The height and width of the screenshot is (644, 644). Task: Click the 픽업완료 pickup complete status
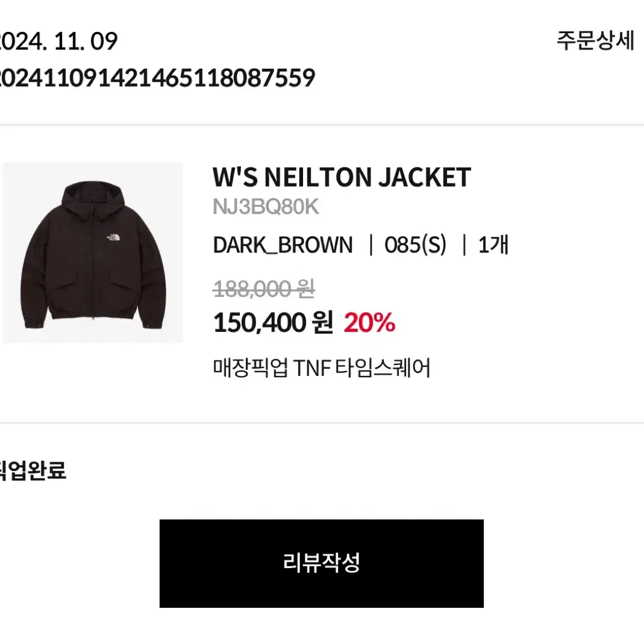point(33,470)
